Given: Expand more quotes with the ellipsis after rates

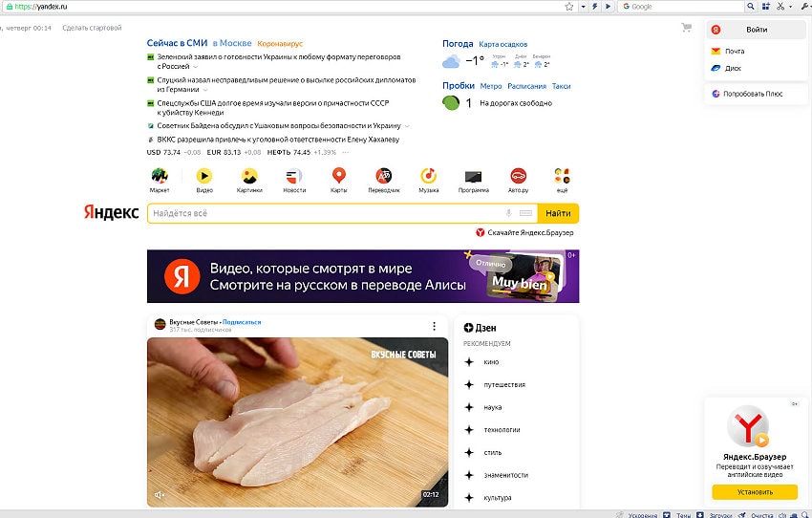Looking at the screenshot, I should pos(346,152).
